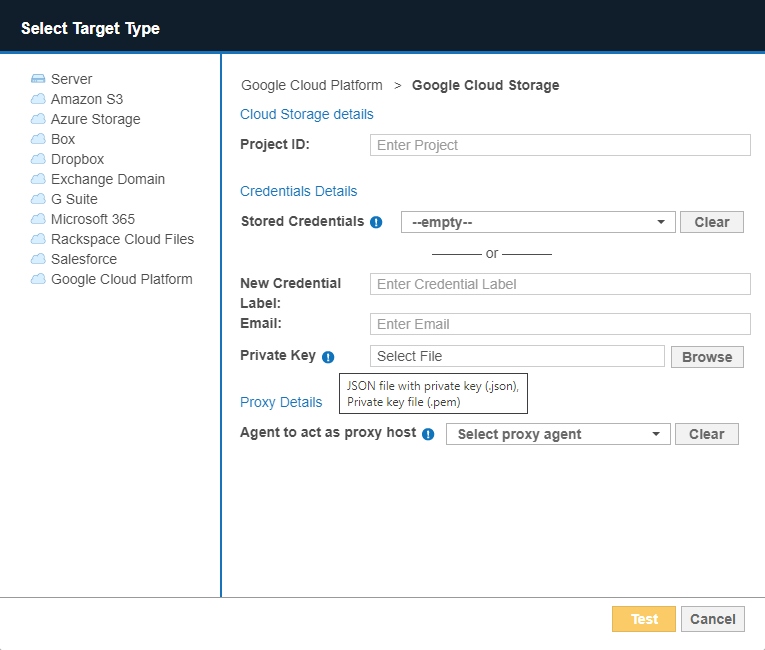Viewport: 765px width, 650px height.
Task: Open the Stored Credentials dropdown
Action: [538, 222]
